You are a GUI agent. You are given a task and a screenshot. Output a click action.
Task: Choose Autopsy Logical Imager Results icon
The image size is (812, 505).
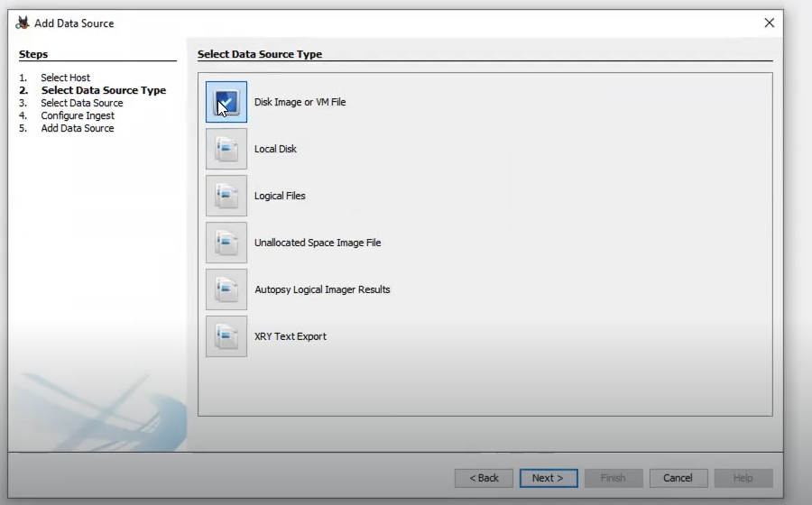click(226, 289)
